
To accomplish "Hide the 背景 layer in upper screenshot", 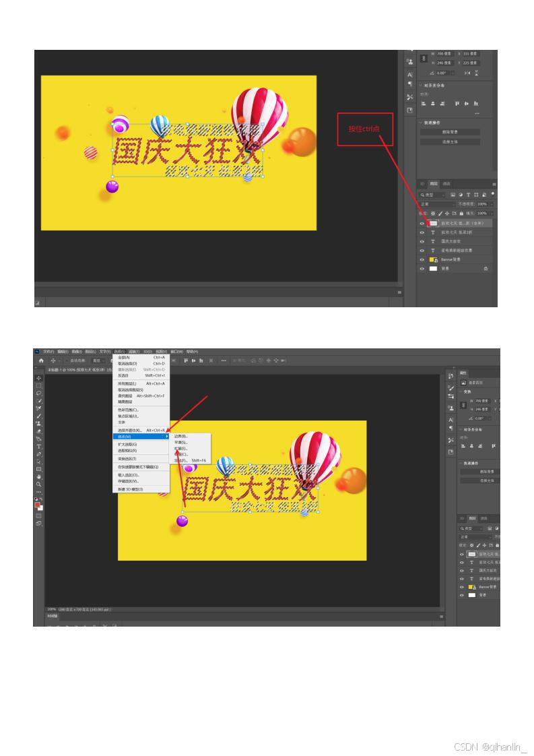I will coord(422,269).
